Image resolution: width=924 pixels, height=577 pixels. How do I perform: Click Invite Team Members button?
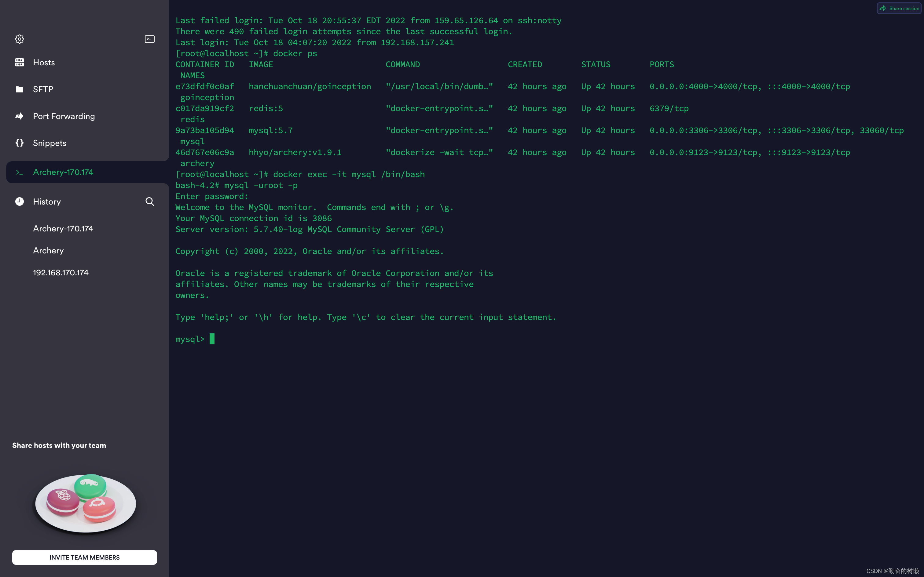point(84,557)
